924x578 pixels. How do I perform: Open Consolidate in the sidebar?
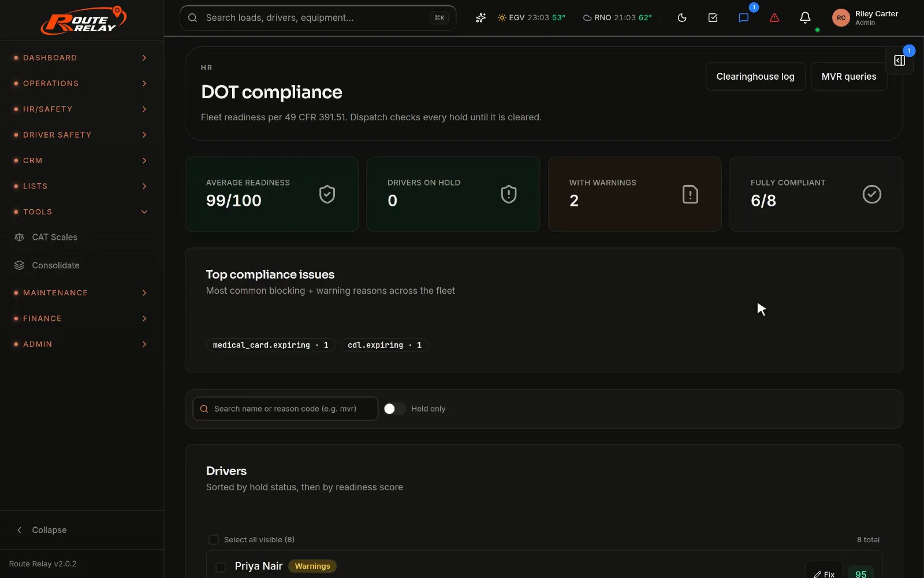click(81, 265)
